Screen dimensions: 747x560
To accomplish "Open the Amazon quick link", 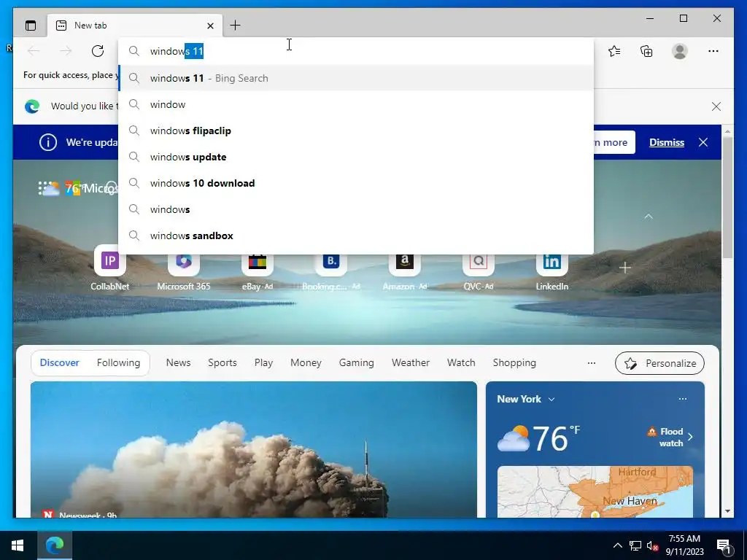I will point(405,269).
